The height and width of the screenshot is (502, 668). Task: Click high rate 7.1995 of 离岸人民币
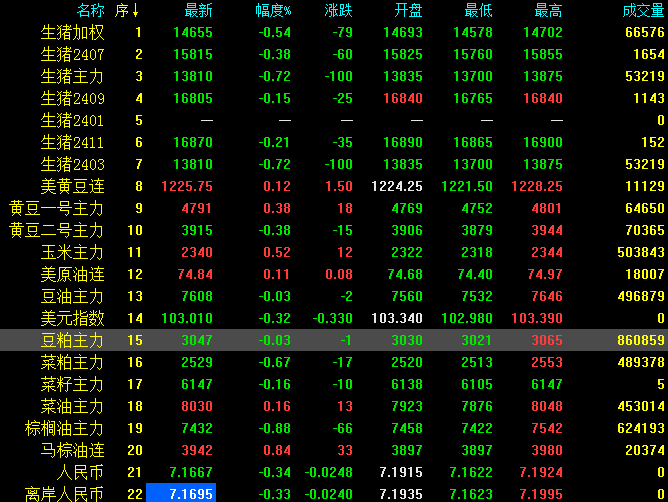(x=541, y=494)
